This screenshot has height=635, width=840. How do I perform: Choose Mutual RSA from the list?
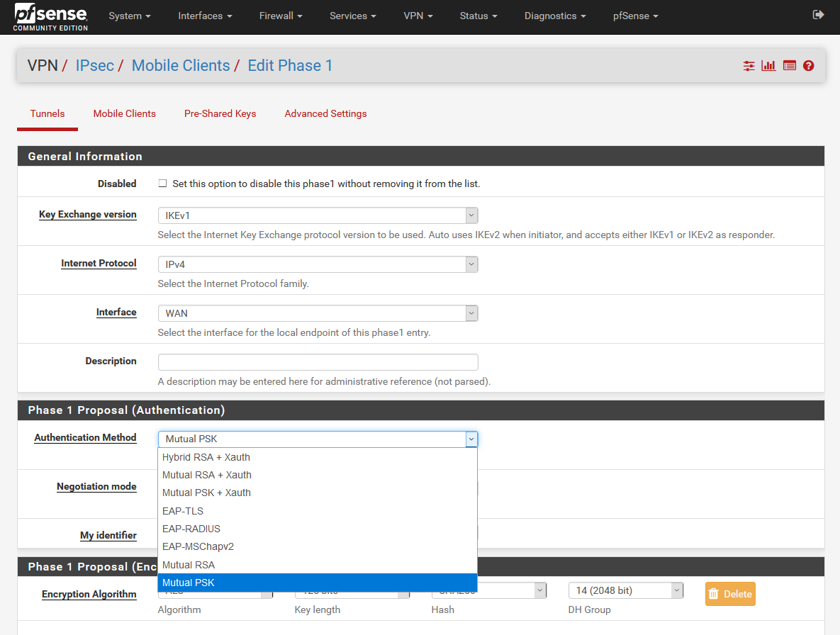317,565
